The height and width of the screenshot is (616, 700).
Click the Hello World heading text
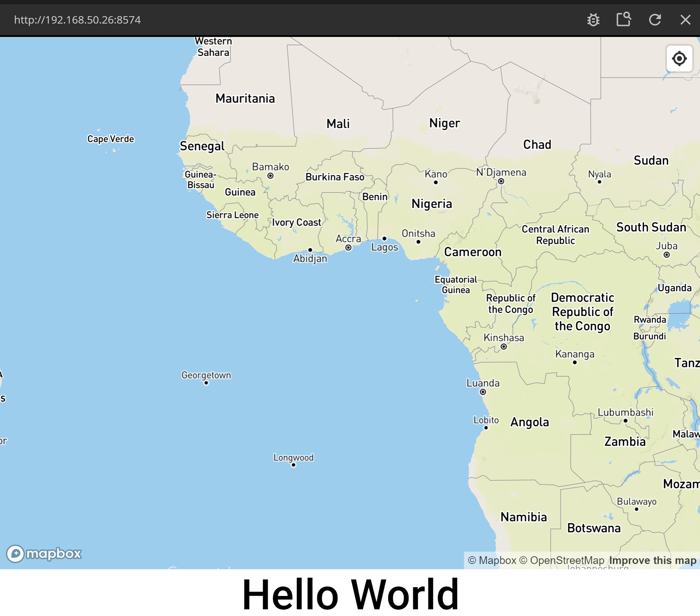tap(350, 594)
